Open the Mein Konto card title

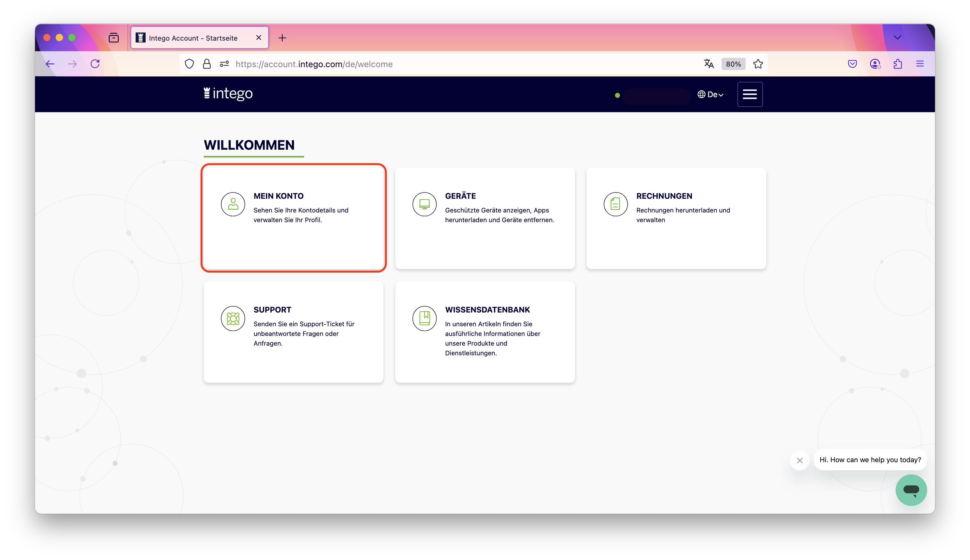tap(278, 196)
